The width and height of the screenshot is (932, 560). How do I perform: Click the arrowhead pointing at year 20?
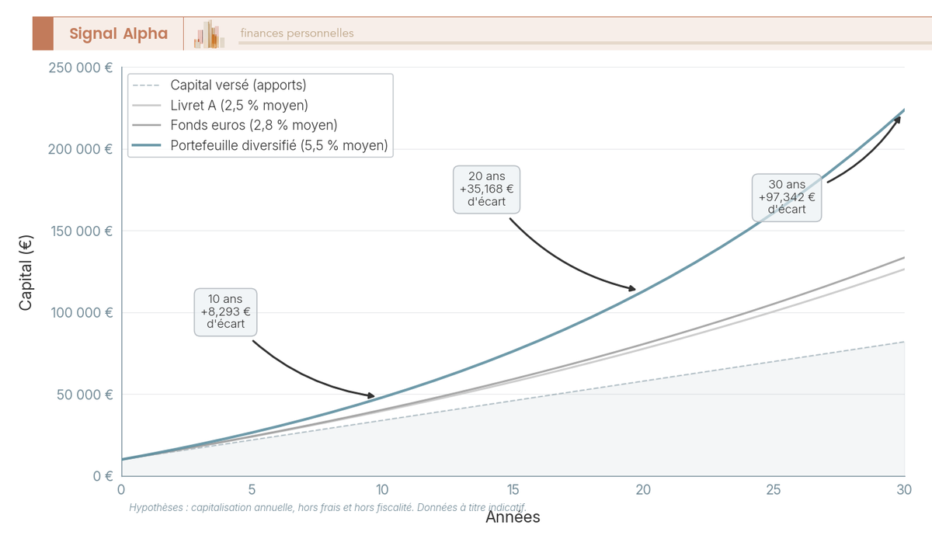tap(632, 289)
